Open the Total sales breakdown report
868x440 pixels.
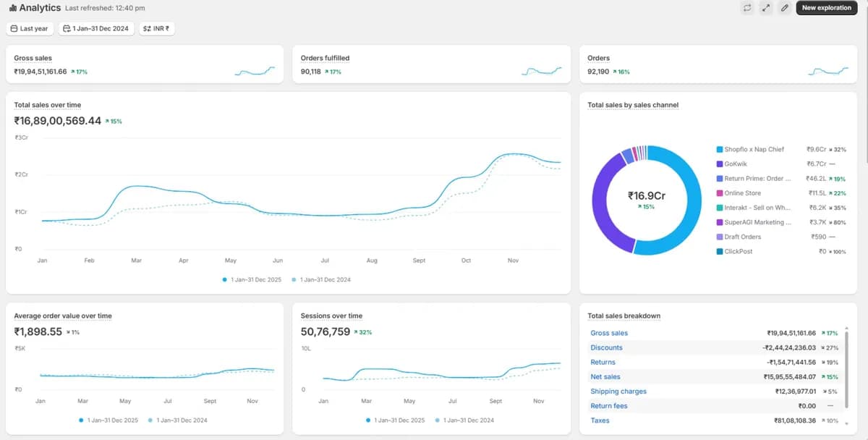pyautogui.click(x=624, y=316)
